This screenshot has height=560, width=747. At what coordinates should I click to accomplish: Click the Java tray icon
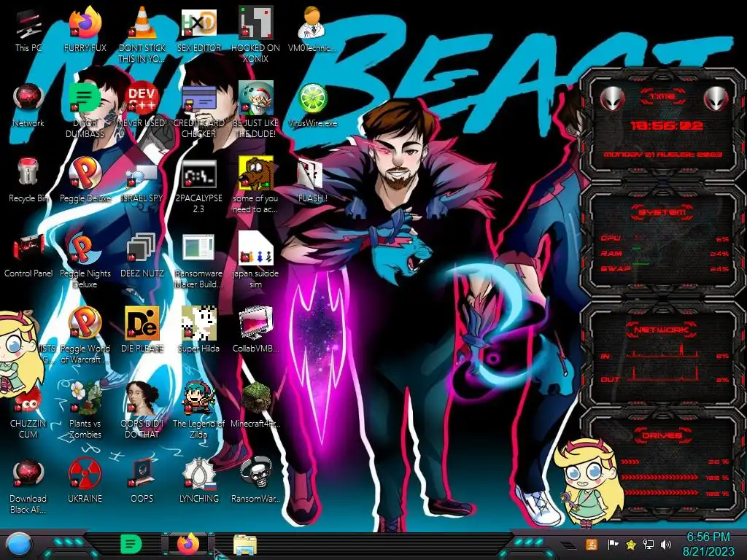pyautogui.click(x=591, y=544)
